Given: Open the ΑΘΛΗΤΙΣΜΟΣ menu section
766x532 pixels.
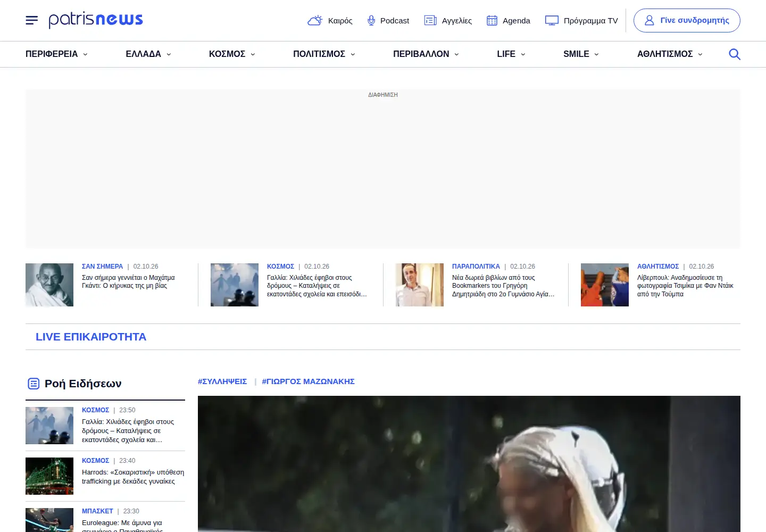Looking at the screenshot, I should click(665, 54).
